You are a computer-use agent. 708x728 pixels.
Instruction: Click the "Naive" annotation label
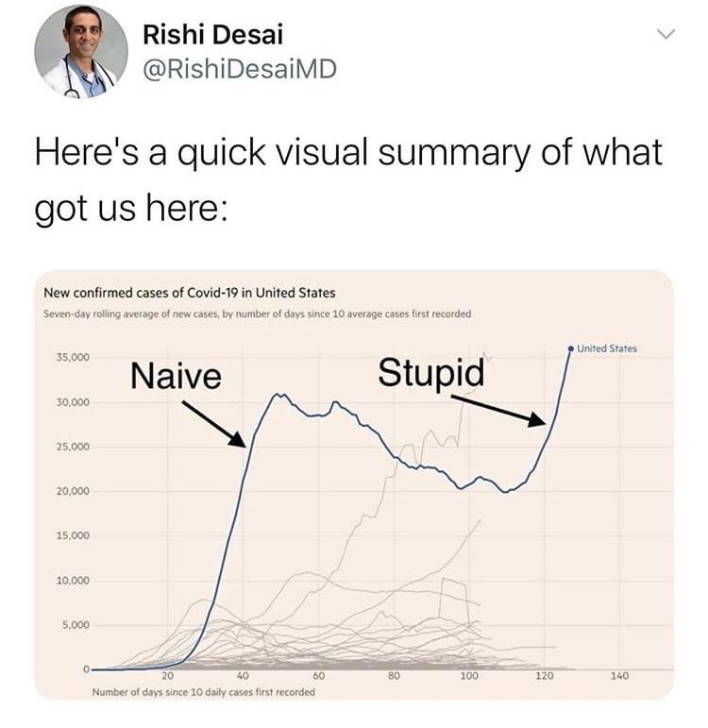[175, 377]
